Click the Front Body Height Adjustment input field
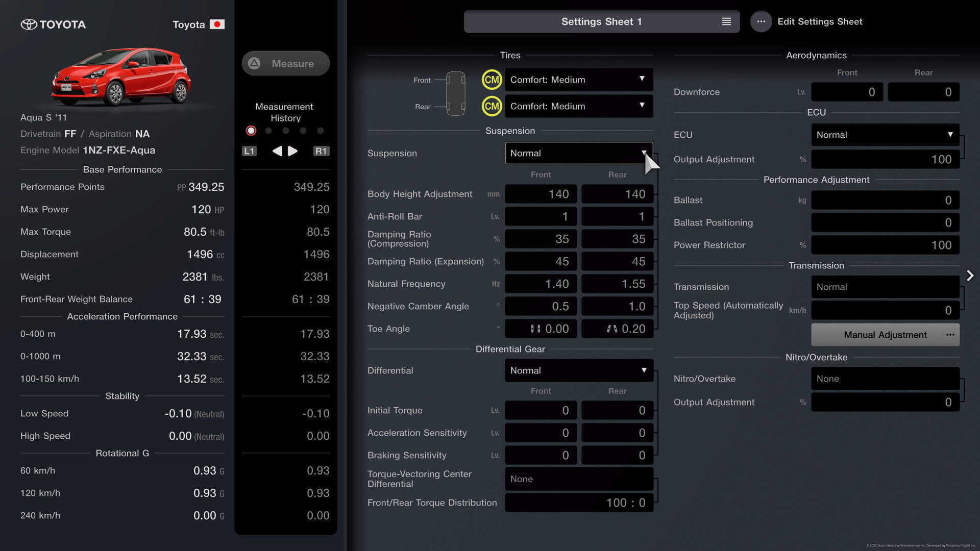980x551 pixels. (540, 194)
